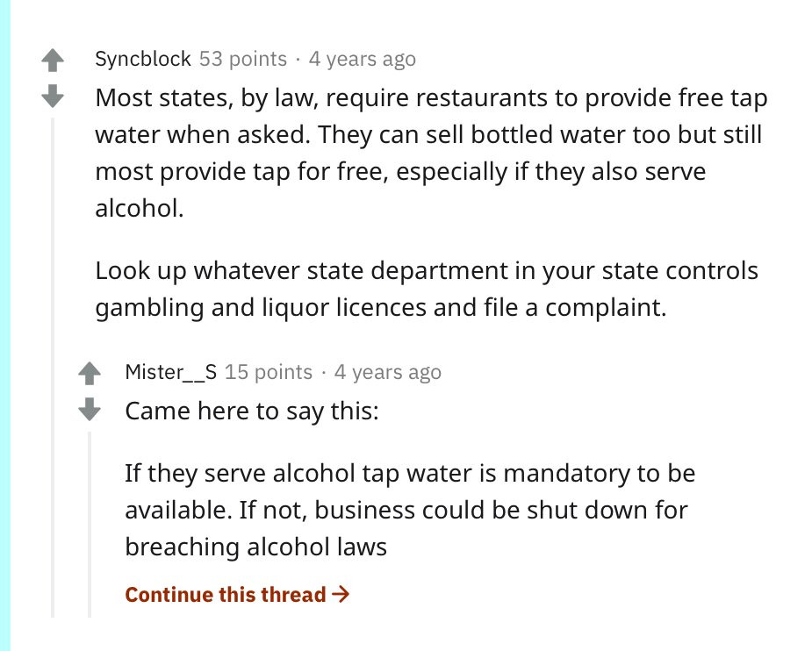Click the "Came here to say this:" text

tap(252, 410)
